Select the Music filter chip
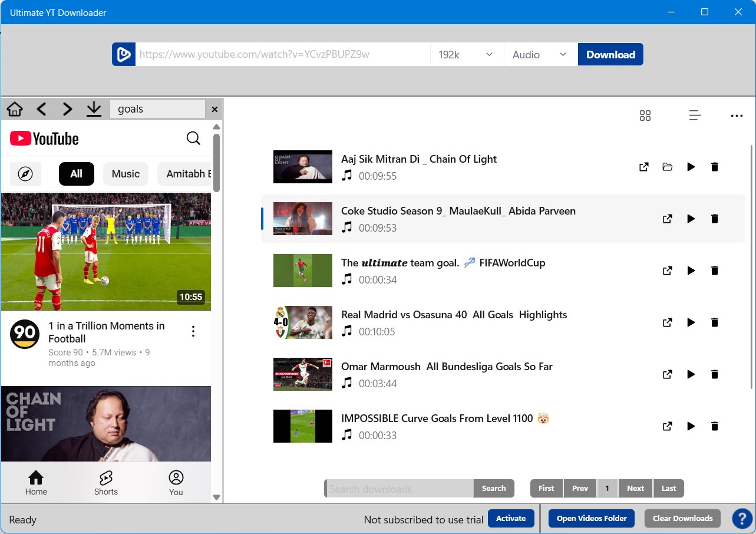 126,174
